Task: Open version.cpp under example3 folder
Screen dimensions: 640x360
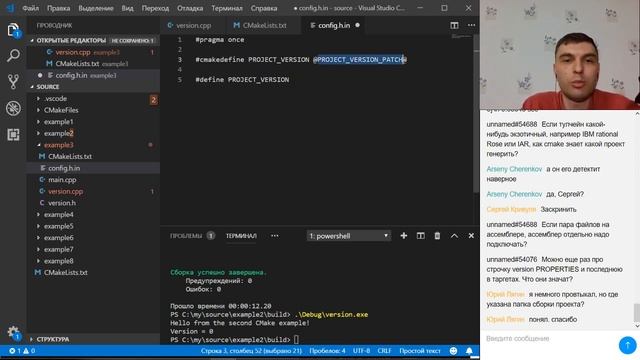Action: coord(65,191)
